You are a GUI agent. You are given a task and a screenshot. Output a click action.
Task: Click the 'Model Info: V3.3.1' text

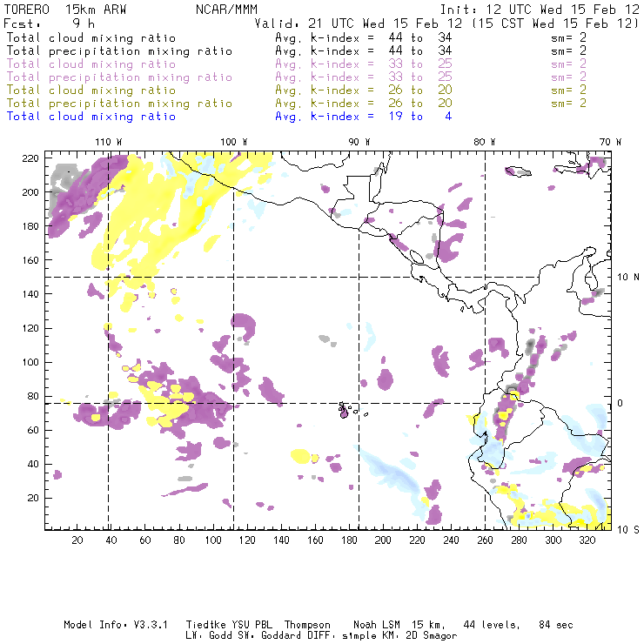pos(116,625)
